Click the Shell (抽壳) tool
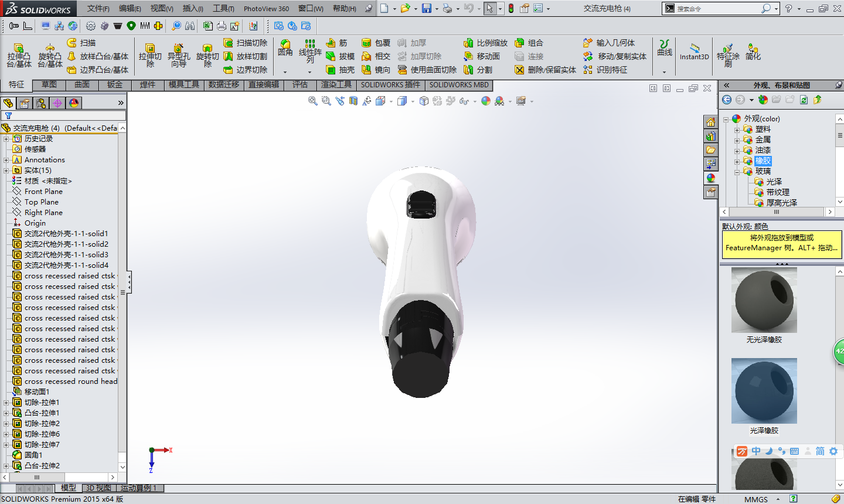Image resolution: width=844 pixels, height=504 pixels. click(341, 70)
